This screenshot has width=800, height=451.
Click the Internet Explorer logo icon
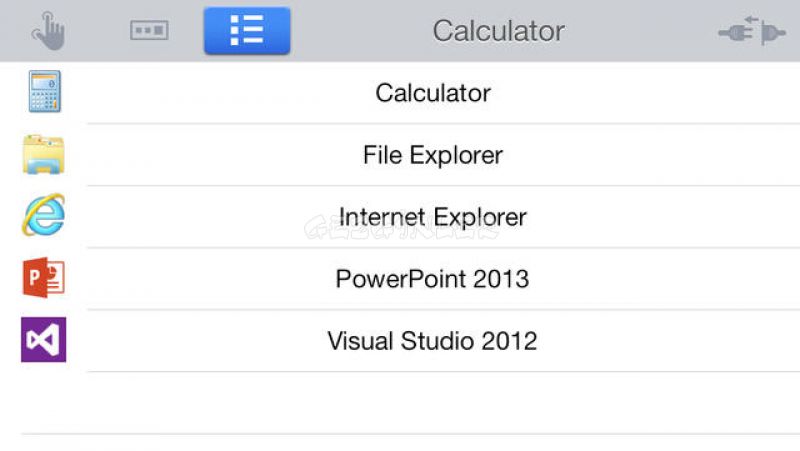click(43, 215)
